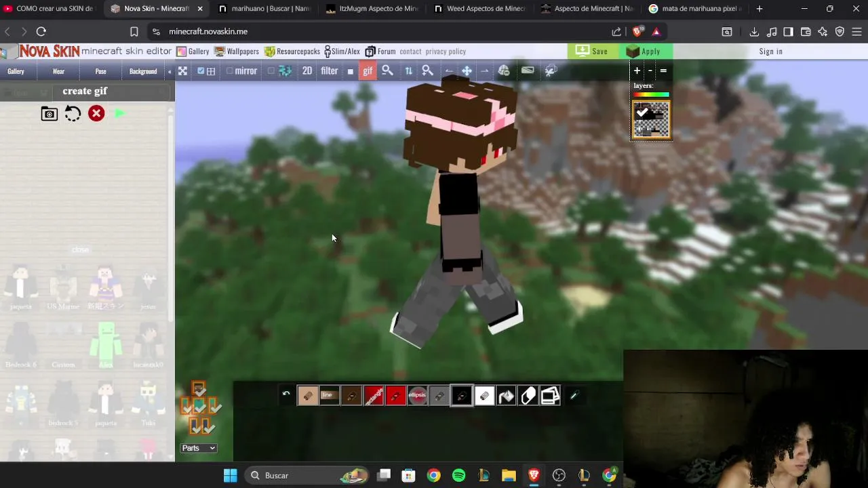
Task: Click the flat texture sheet icon
Action: pos(528,70)
